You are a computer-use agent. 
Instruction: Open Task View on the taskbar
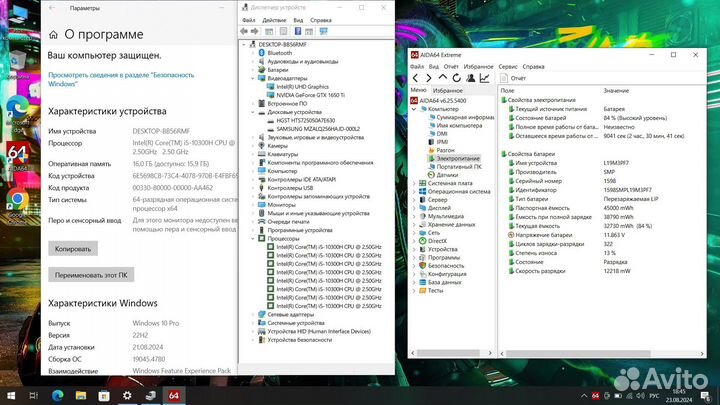coord(34,395)
